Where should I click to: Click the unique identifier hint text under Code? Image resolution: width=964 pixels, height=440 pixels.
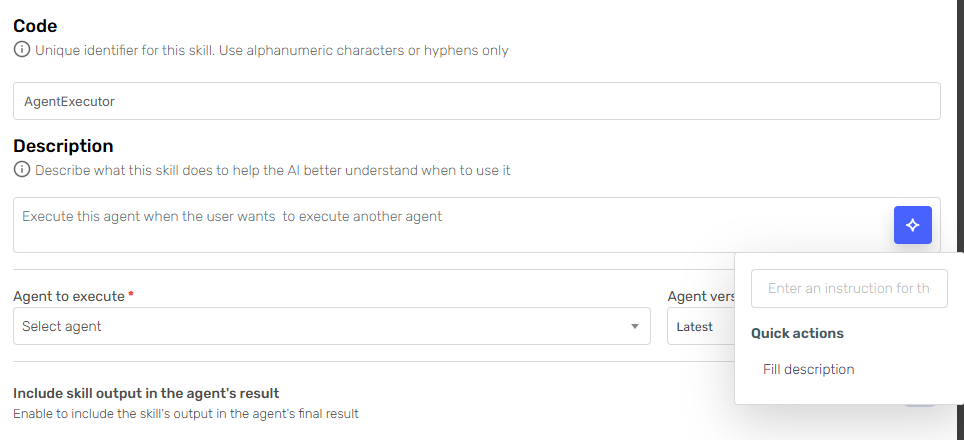(272, 50)
